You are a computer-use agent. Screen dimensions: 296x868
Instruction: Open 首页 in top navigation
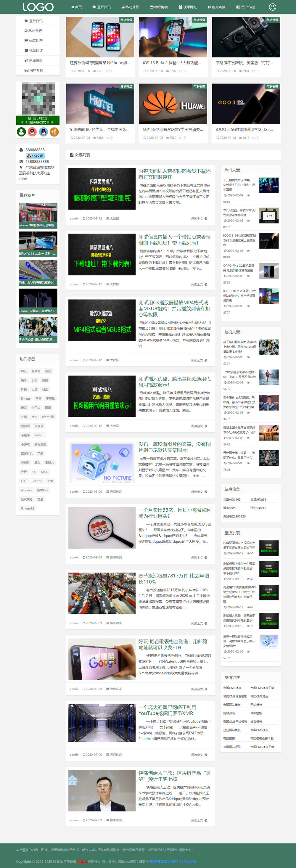76,7
